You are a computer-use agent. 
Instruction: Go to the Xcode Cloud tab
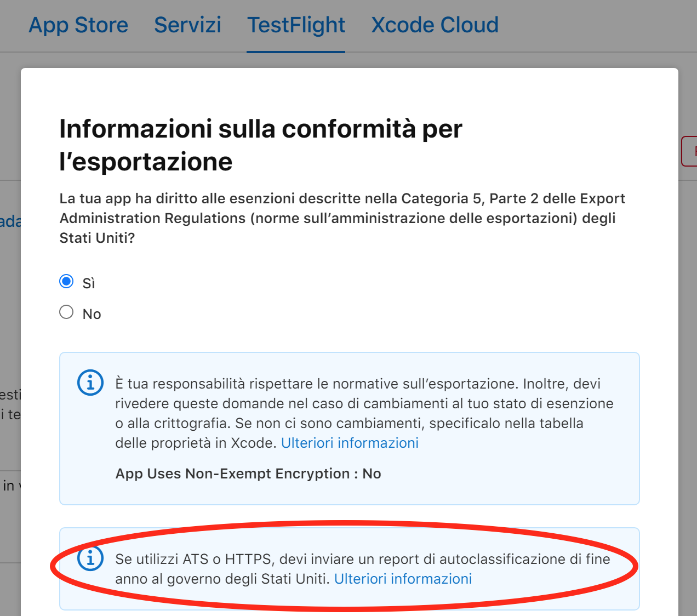tap(435, 25)
